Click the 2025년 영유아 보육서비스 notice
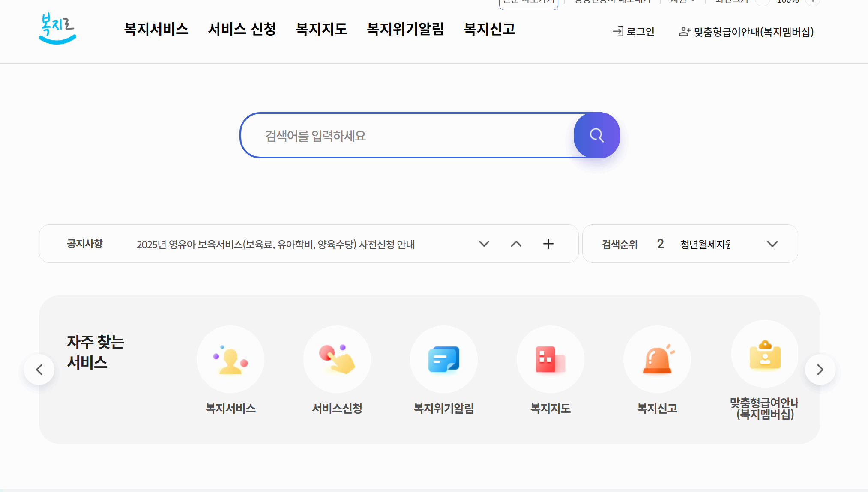868x492 pixels. click(x=275, y=244)
